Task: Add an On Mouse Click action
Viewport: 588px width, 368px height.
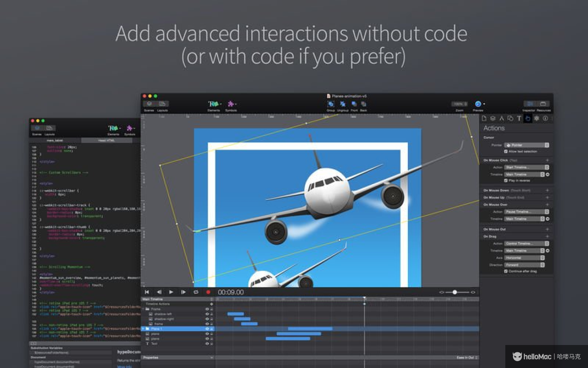Action: click(x=547, y=160)
